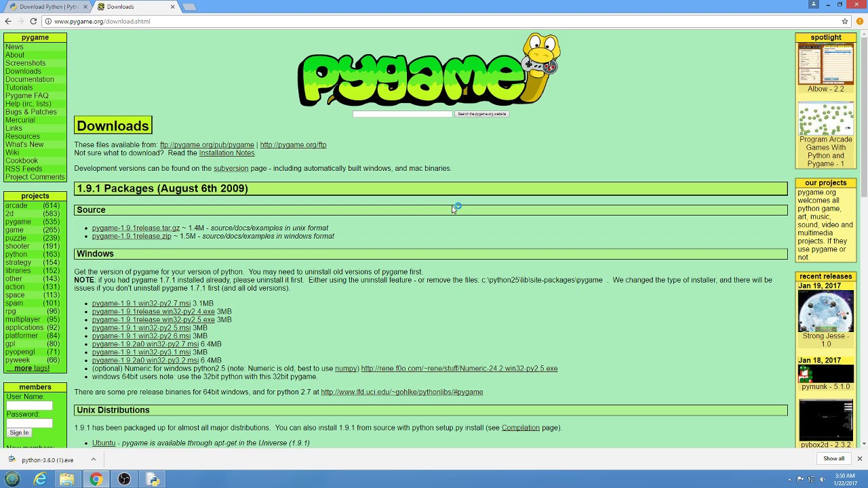Click the address bar URL
868x488 pixels.
pos(102,21)
